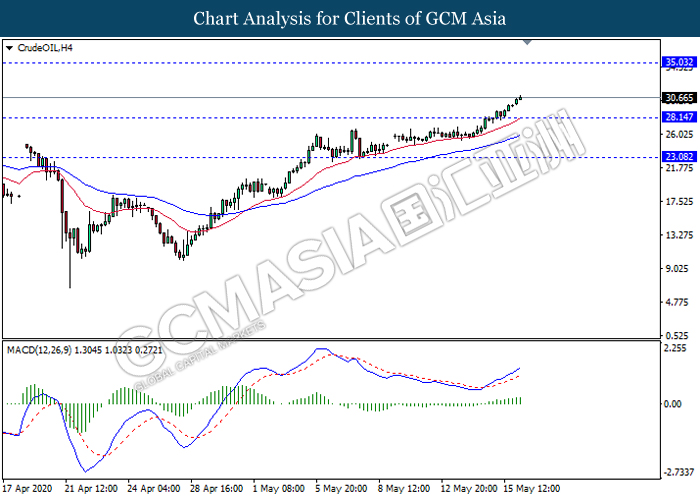Click the chart shift triangle marker at top
The width and height of the screenshot is (700, 500).
coord(528,44)
